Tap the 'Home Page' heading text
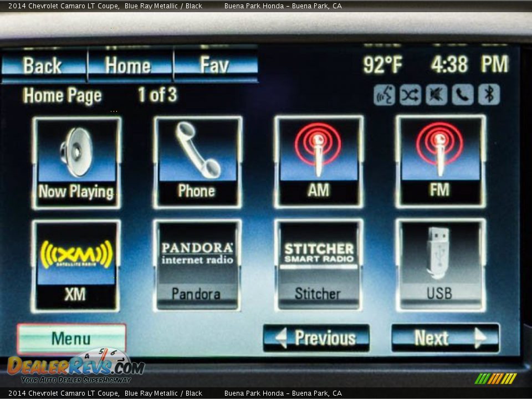The image size is (532, 399). tap(63, 95)
